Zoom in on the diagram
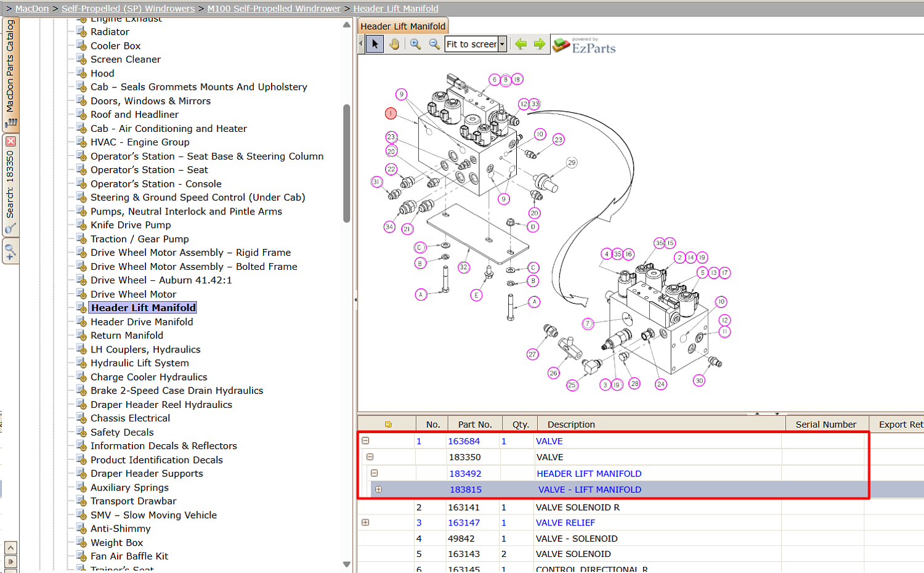Image resolution: width=924 pixels, height=573 pixels. tap(416, 44)
